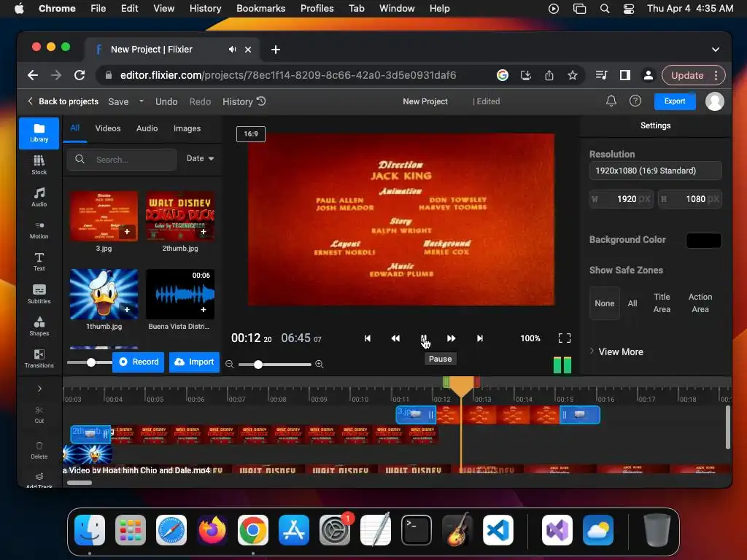Open the Motion panel
Viewport: 747px width, 560px height.
39,229
